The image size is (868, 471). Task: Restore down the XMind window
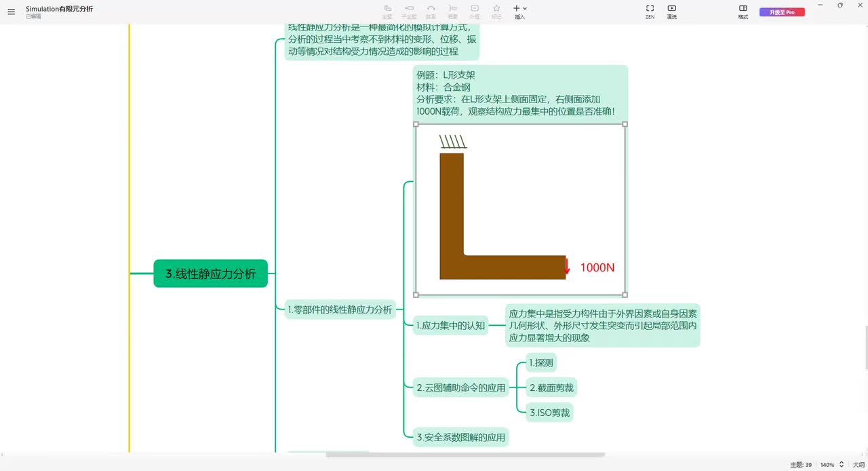point(840,5)
